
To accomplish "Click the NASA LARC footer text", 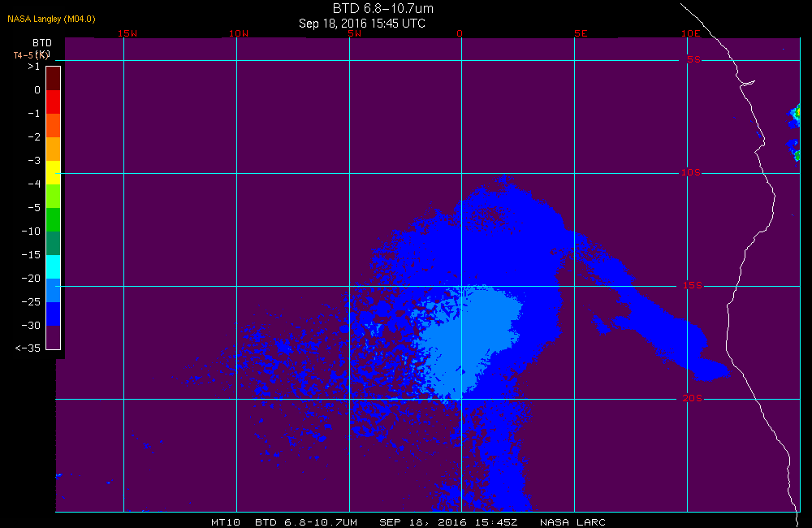I will tap(572, 522).
